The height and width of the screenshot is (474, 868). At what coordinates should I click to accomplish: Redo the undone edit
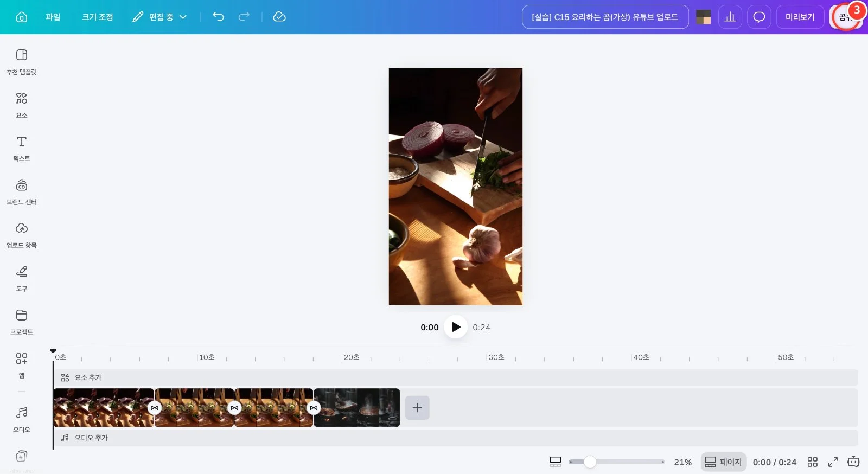pyautogui.click(x=244, y=17)
